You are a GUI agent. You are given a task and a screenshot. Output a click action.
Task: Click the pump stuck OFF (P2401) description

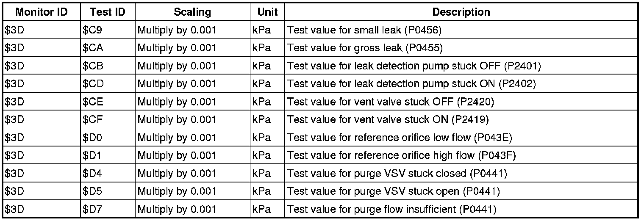coord(414,66)
